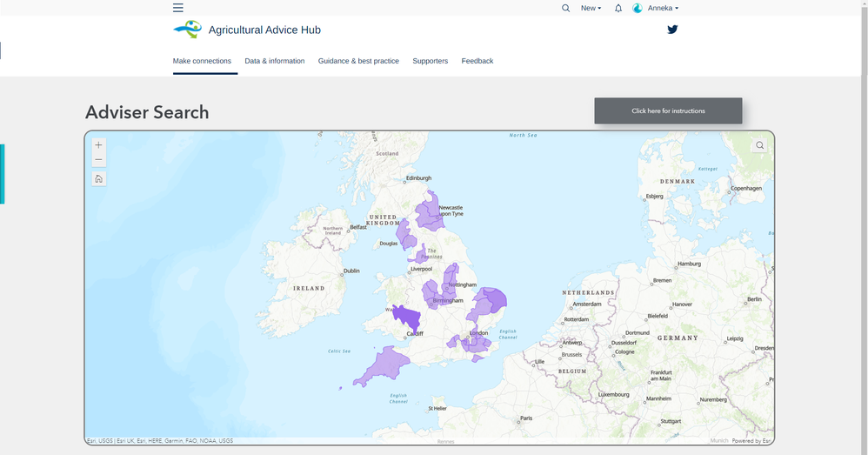Click the top bar search icon

[565, 8]
